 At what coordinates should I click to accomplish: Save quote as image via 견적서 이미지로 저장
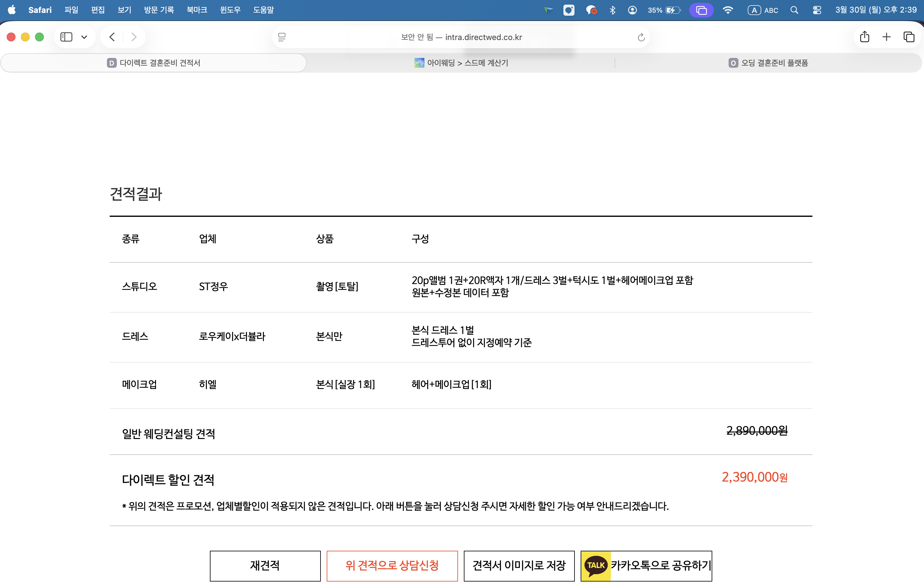click(519, 565)
